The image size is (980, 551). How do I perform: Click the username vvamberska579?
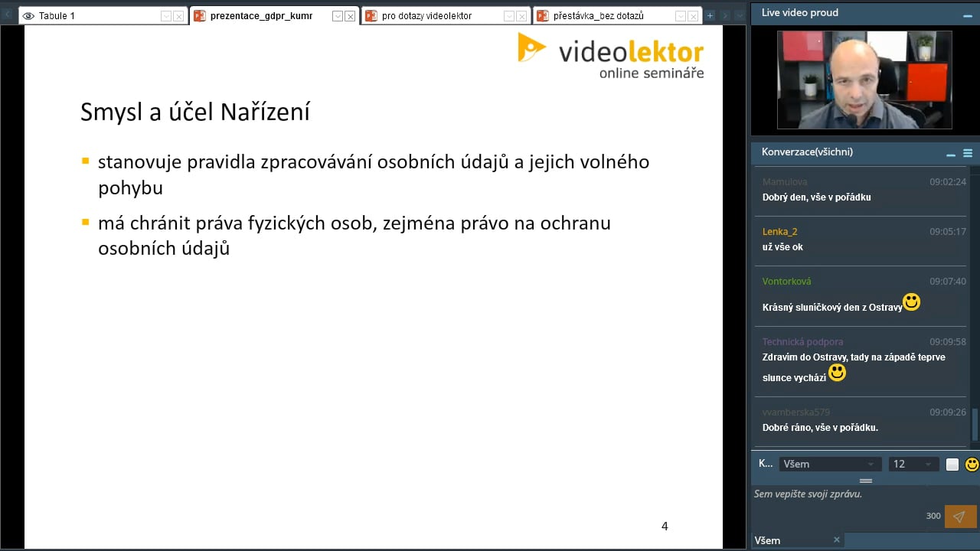tap(795, 412)
